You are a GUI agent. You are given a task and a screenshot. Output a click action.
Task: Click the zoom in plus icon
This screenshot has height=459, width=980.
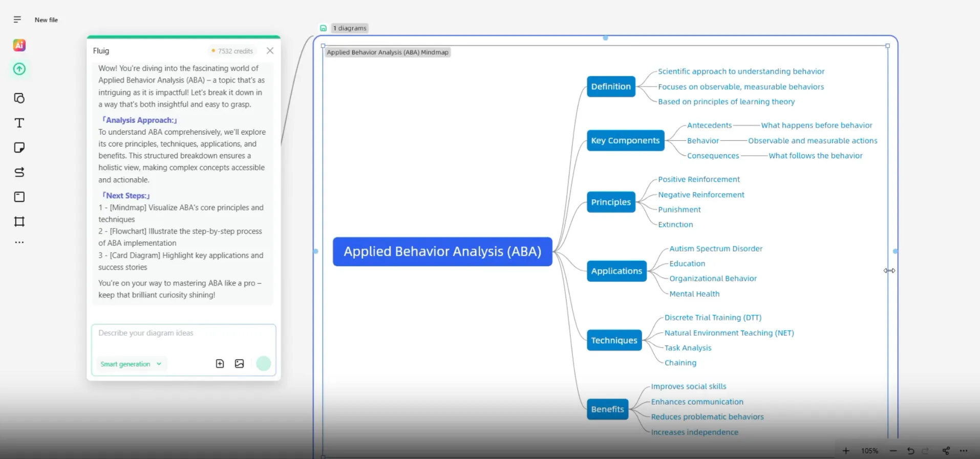click(x=846, y=451)
